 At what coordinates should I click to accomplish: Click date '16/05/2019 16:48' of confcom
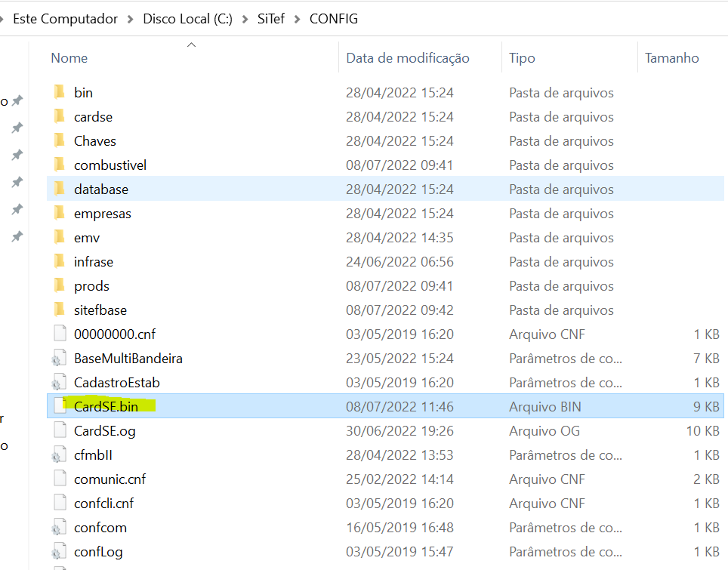399,527
